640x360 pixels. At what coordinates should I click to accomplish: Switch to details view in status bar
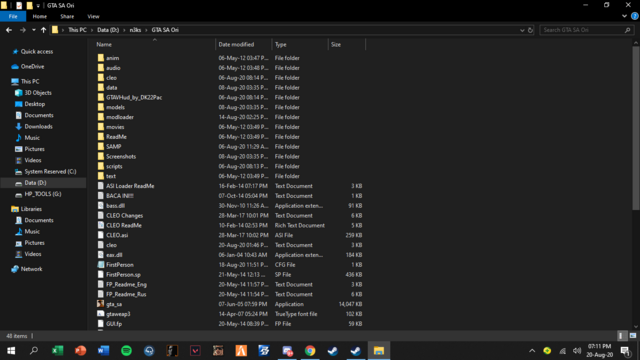click(x=621, y=336)
